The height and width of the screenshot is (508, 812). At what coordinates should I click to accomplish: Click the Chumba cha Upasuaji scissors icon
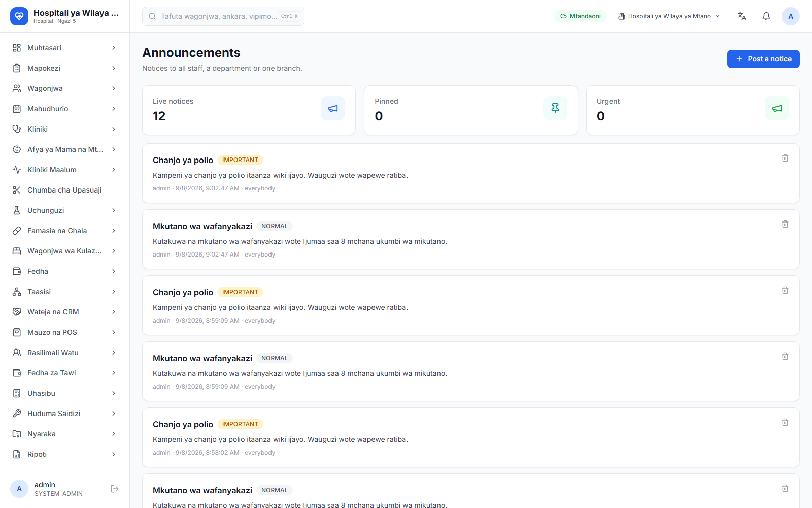pos(17,190)
